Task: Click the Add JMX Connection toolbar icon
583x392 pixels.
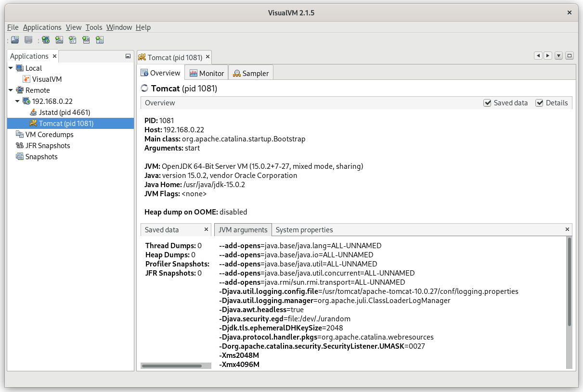Action: [x=59, y=40]
